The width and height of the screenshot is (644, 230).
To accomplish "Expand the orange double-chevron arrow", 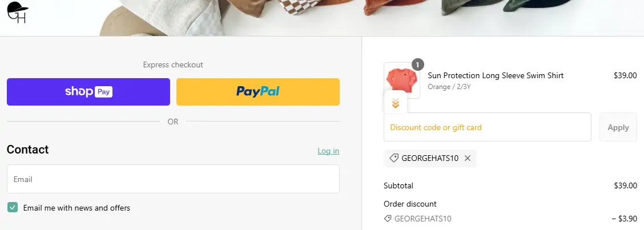I will tap(396, 104).
